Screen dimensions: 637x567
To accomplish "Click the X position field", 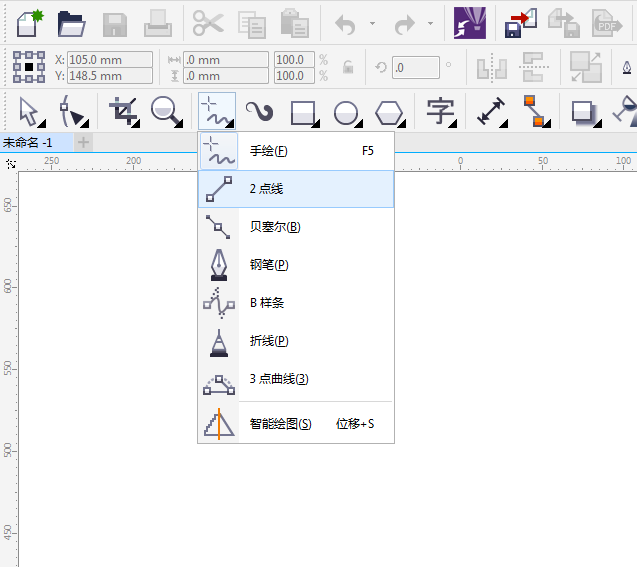I will [110, 60].
